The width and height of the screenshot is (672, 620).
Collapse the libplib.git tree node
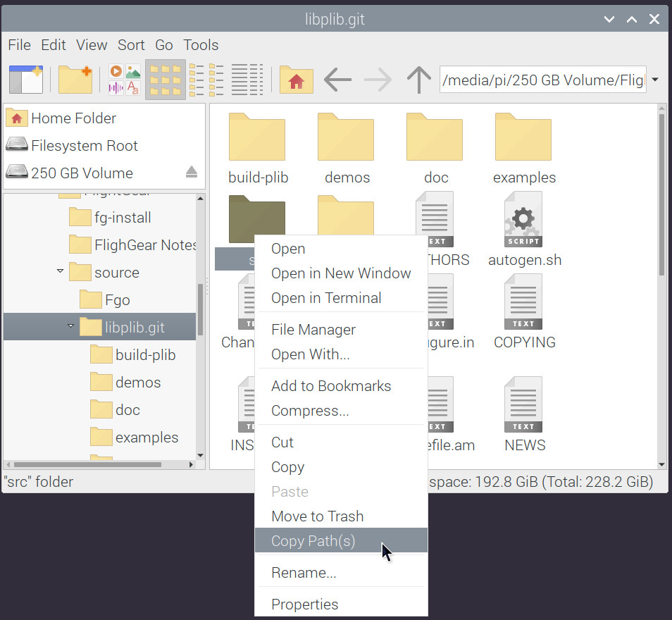(x=70, y=326)
